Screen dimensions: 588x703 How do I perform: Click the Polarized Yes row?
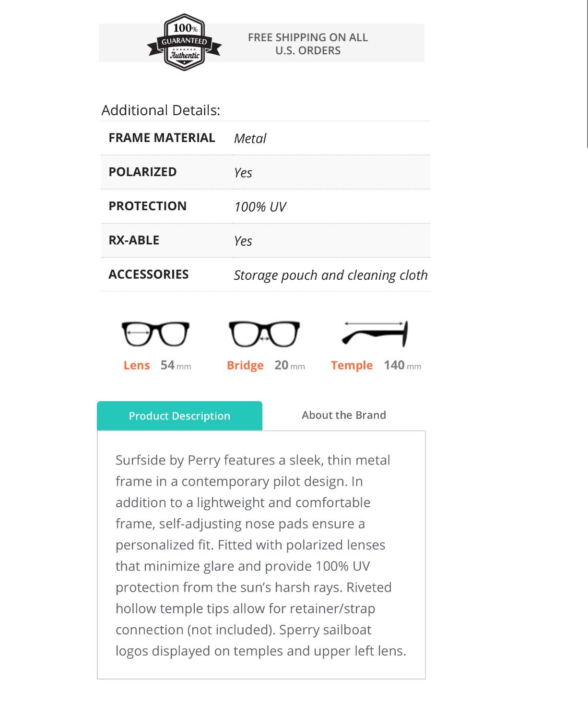pos(266,172)
